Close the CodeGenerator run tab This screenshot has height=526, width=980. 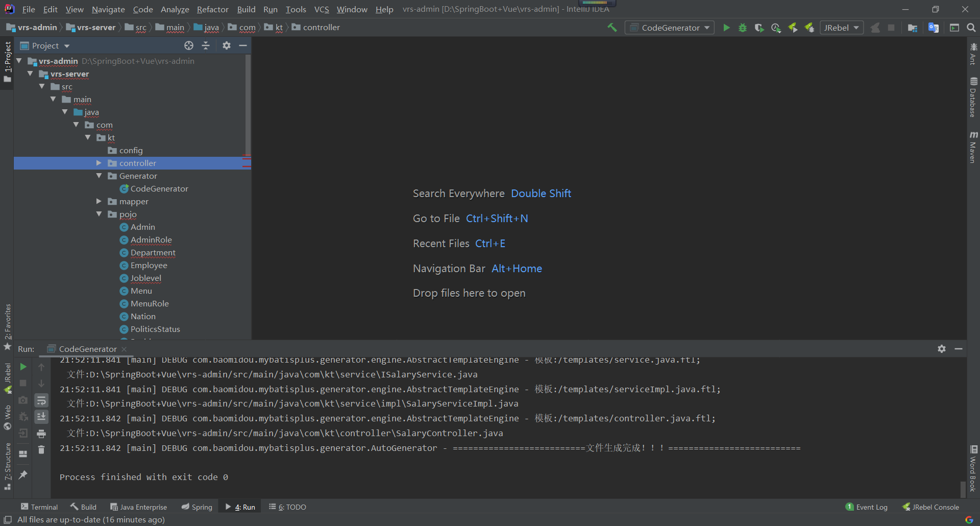(x=124, y=349)
